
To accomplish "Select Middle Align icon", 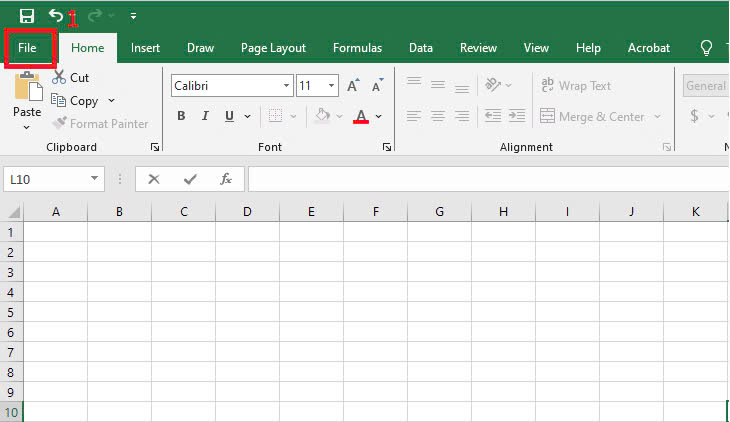I will pyautogui.click(x=438, y=85).
